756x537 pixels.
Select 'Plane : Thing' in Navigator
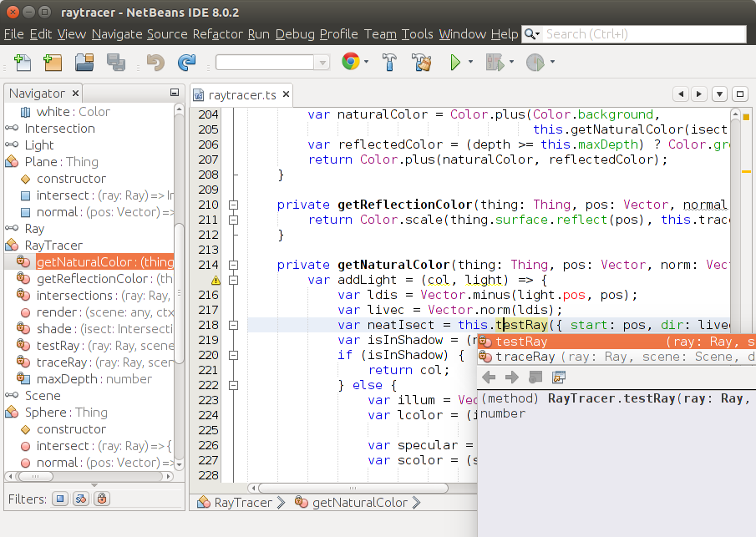tap(61, 161)
